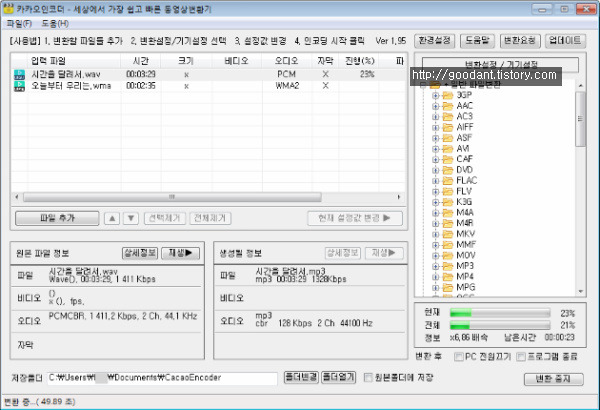Click the 3GP folder icon
Viewport: 600px width, 410px height.
[x=448, y=95]
